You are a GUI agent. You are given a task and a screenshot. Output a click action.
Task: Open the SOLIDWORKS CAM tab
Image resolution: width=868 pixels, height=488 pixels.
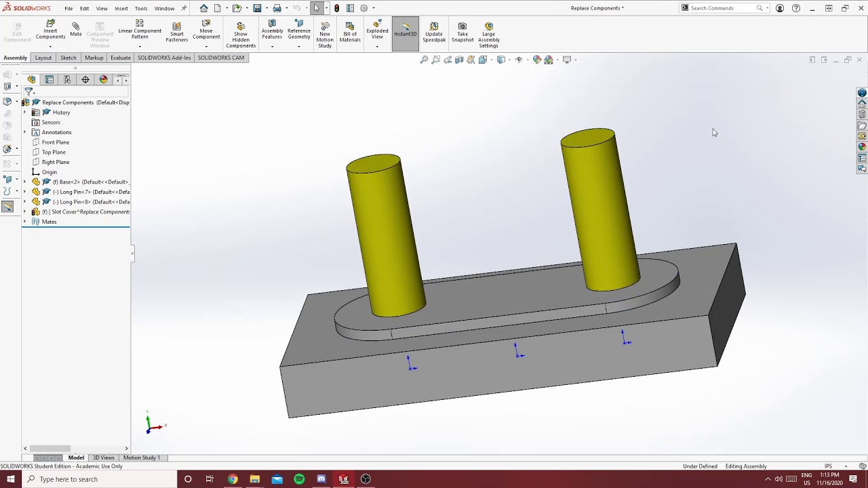click(221, 58)
